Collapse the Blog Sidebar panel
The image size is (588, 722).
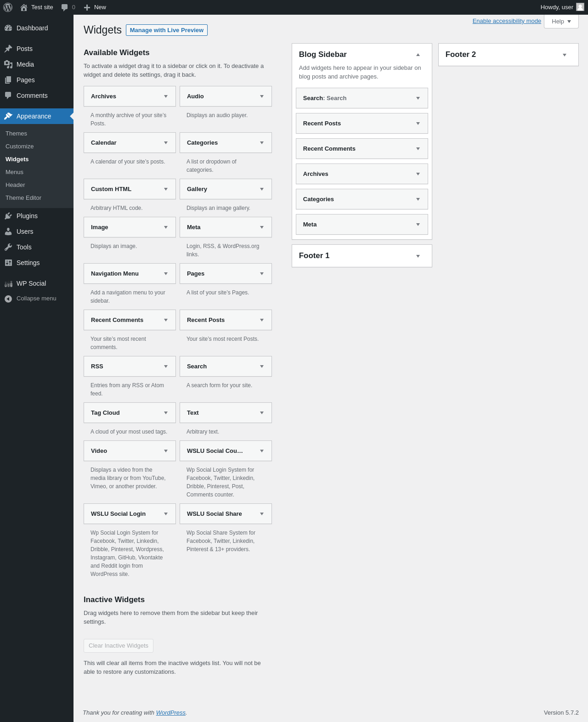[x=418, y=55]
